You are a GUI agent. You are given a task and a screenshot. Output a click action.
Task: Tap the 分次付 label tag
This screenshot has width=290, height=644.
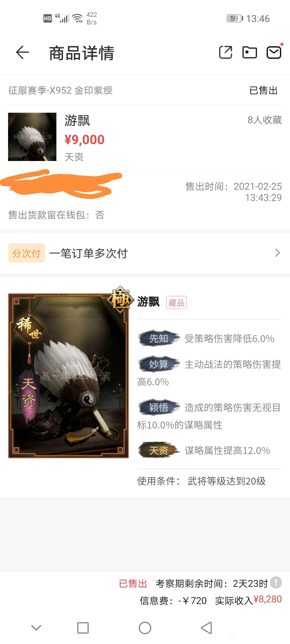point(27,253)
